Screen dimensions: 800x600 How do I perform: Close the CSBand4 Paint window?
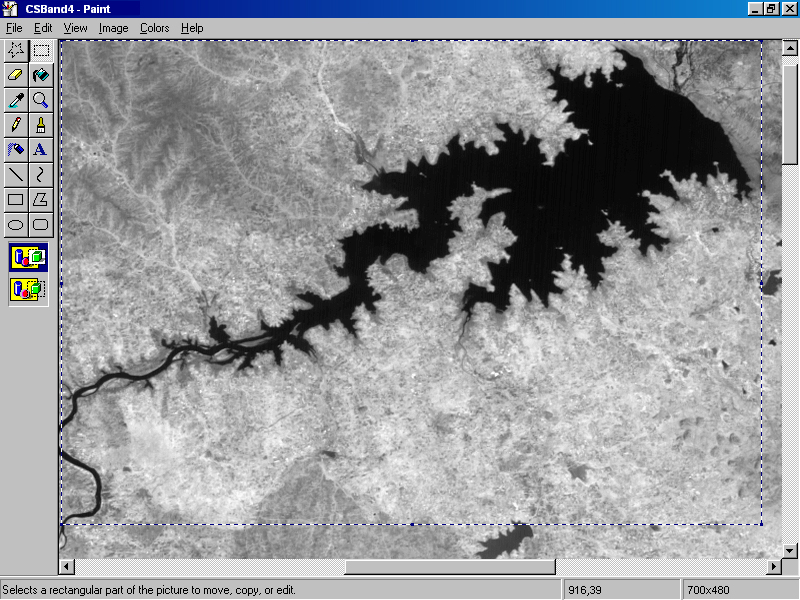click(x=788, y=9)
